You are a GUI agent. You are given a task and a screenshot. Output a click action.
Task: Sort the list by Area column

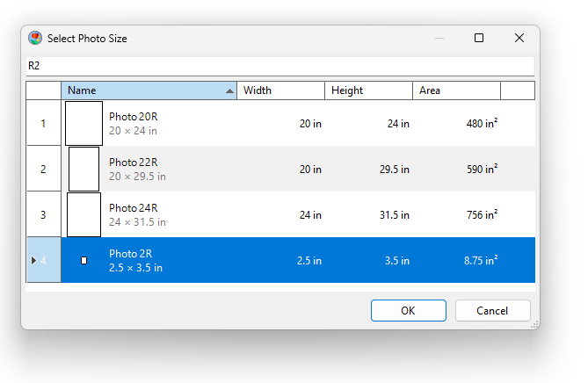click(456, 90)
